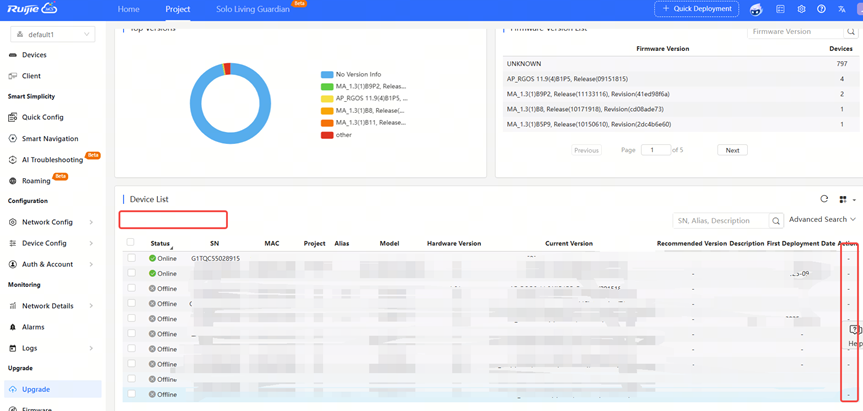Click the Ruijie logo
This screenshot has height=411, width=863.
pos(34,9)
